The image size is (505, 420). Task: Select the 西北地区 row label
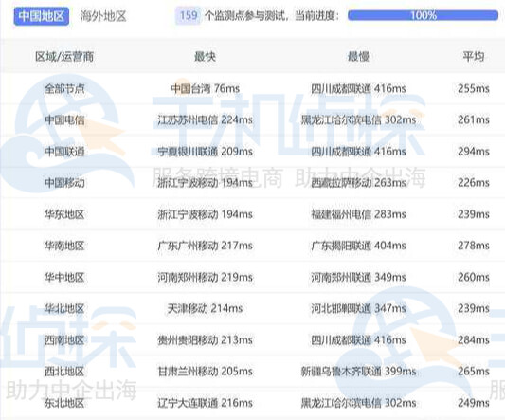(64, 372)
